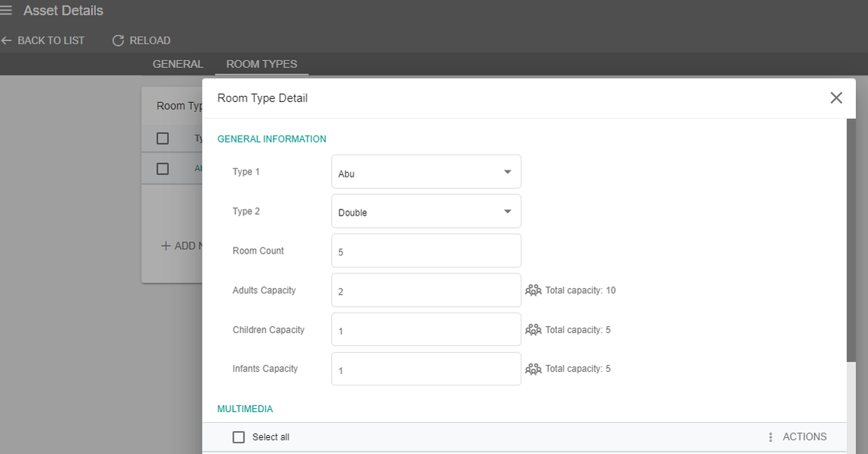868x454 pixels.
Task: Tick the Select all checkbox
Action: coord(238,436)
